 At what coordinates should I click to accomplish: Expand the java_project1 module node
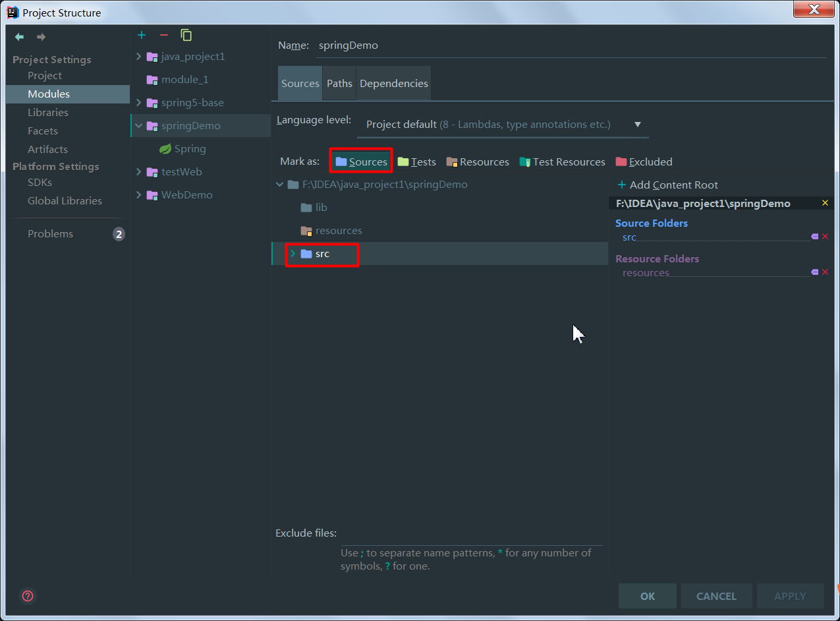[x=138, y=57]
